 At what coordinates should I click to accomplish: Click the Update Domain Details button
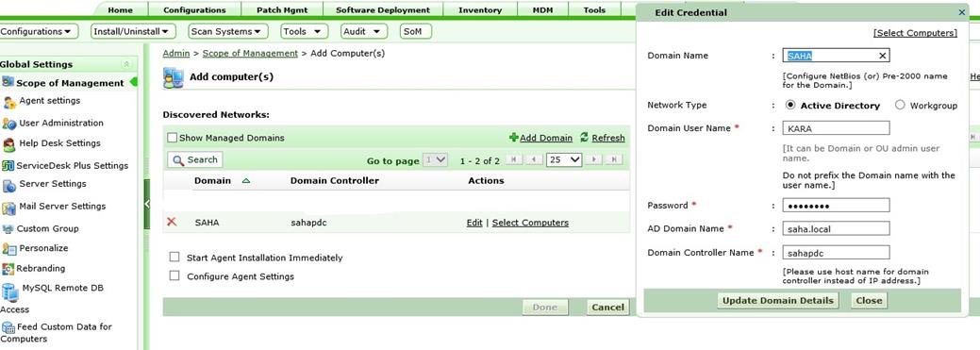tap(777, 301)
